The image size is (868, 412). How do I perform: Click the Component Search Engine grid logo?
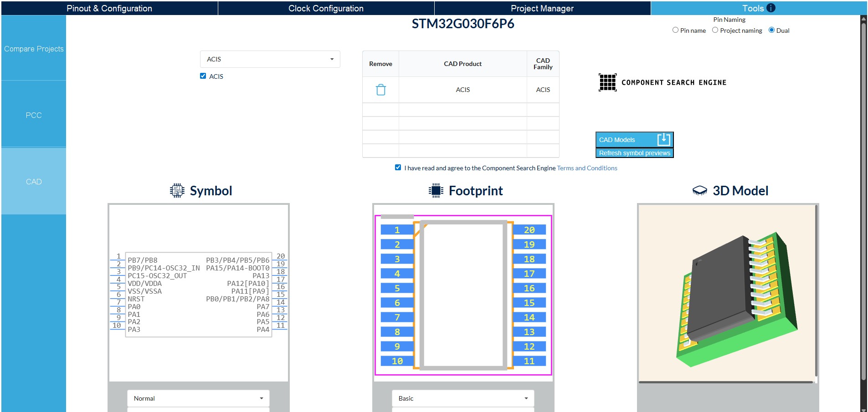[x=607, y=82]
